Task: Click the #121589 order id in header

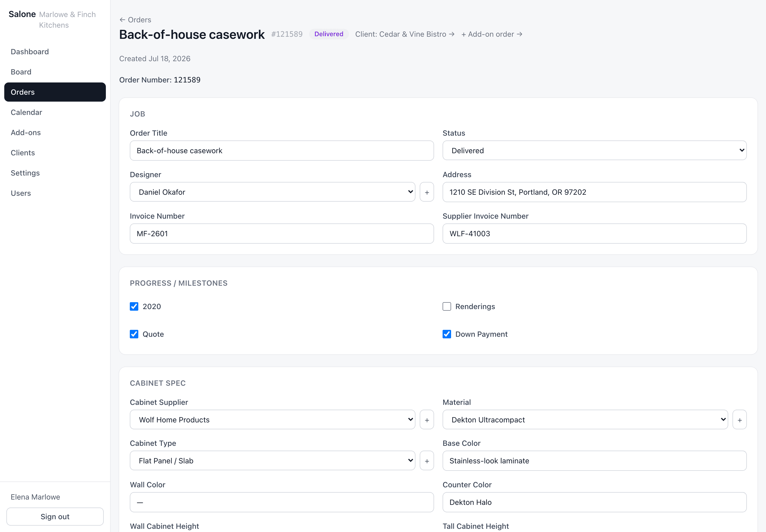Action: click(287, 34)
